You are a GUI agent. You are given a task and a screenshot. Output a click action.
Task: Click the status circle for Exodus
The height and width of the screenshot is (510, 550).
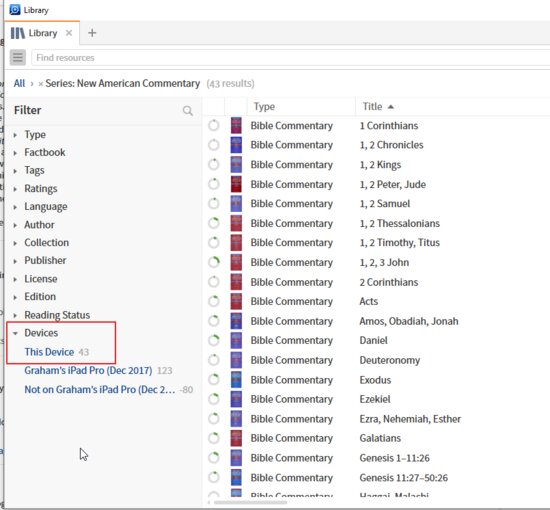click(214, 380)
